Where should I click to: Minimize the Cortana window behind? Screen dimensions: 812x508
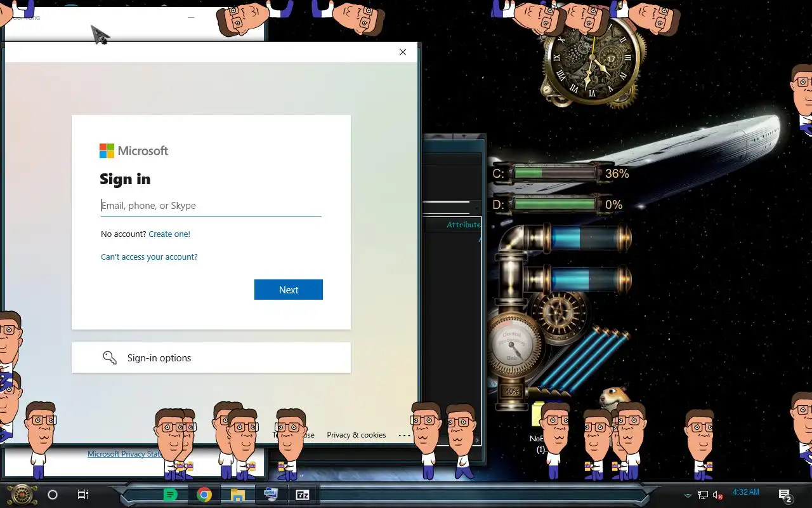191,17
